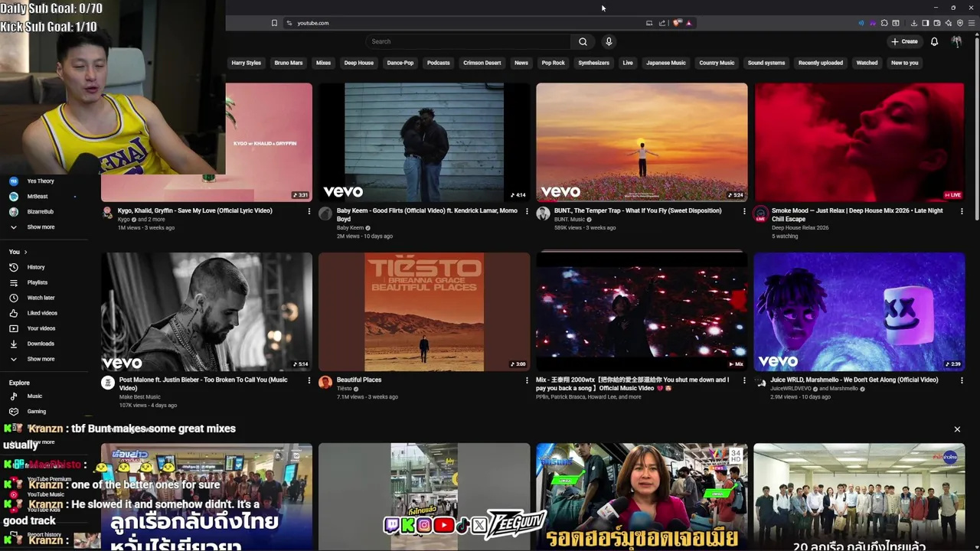Click the Tiësto channel avatar
This screenshot has height=551, width=980.
click(x=325, y=382)
